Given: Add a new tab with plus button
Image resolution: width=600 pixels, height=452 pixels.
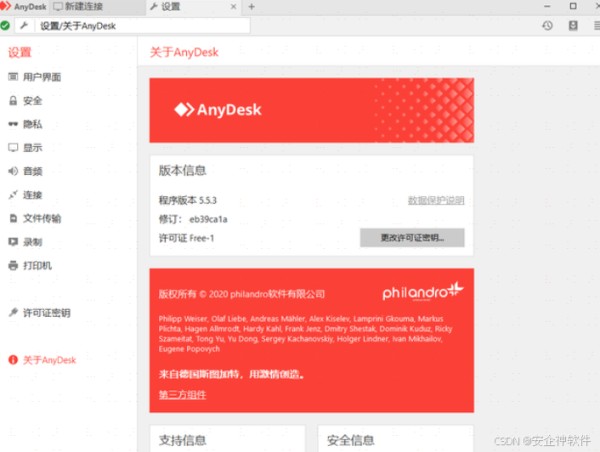Looking at the screenshot, I should pyautogui.click(x=251, y=7).
